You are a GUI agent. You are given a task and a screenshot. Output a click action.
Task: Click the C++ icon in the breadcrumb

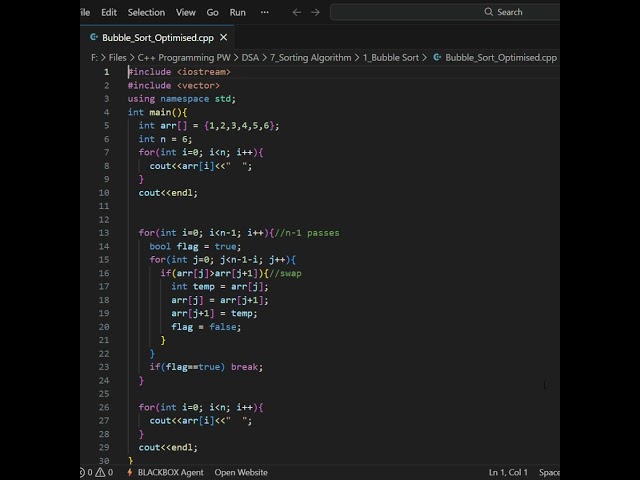tap(437, 57)
